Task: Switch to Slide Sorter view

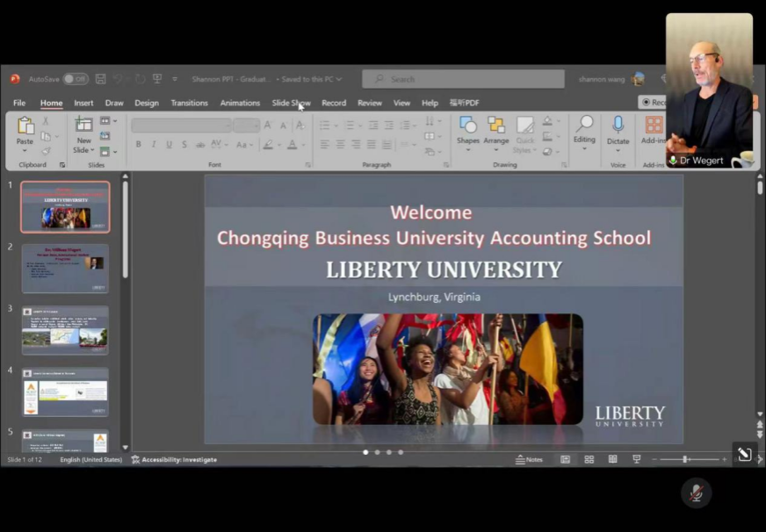Action: tap(589, 459)
